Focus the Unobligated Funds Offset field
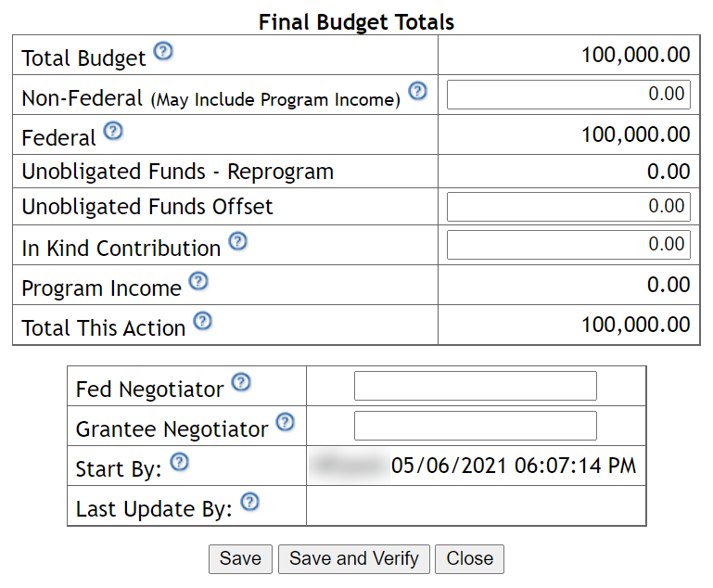 click(568, 207)
